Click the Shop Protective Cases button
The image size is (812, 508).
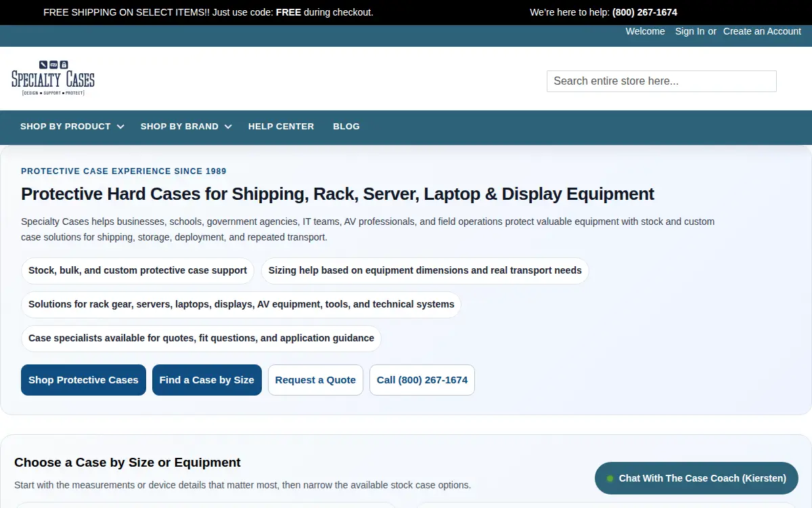(x=83, y=380)
